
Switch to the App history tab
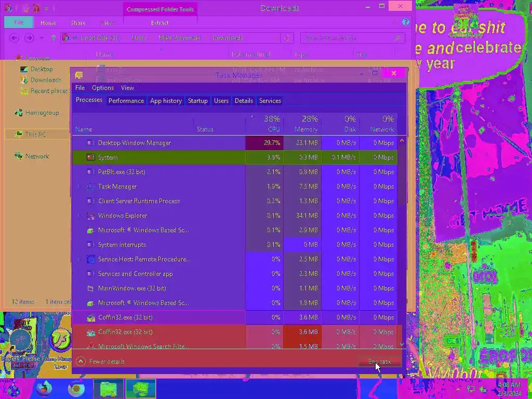point(166,101)
